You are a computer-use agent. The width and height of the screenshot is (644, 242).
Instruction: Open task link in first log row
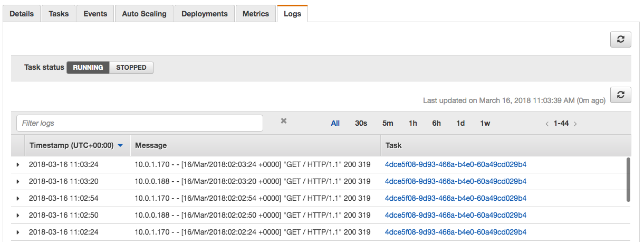(456, 164)
